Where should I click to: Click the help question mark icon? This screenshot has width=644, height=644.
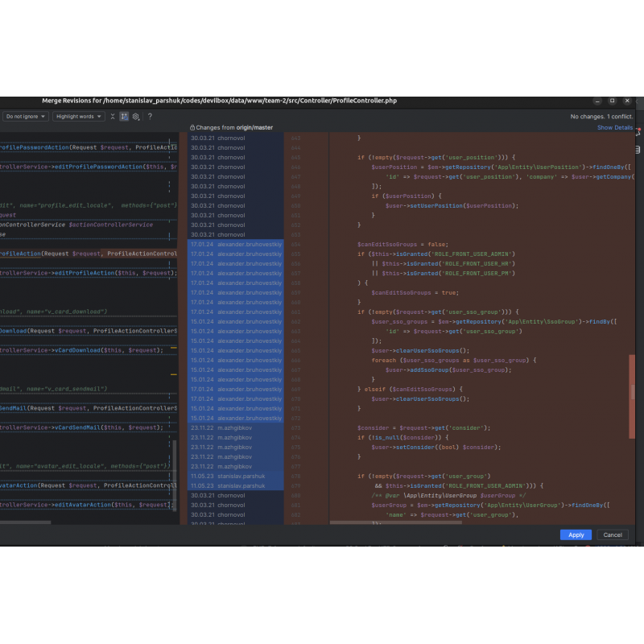coord(150,117)
